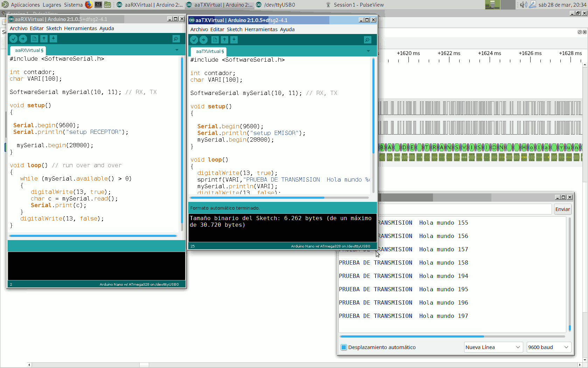Click Enviar button in serial monitor
This screenshot has width=588, height=368.
pos(562,209)
